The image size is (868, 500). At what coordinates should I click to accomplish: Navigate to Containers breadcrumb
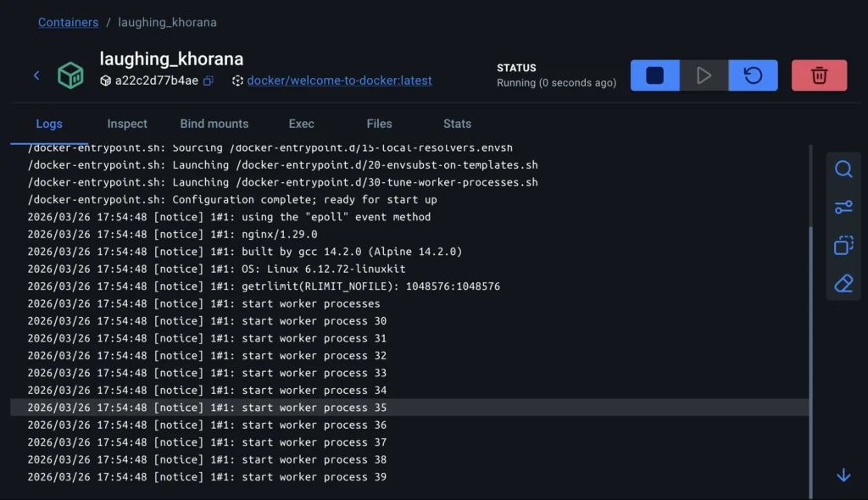click(68, 22)
